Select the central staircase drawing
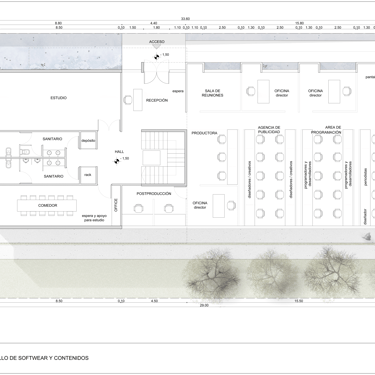This screenshot has width=375, height=375. [x=164, y=158]
